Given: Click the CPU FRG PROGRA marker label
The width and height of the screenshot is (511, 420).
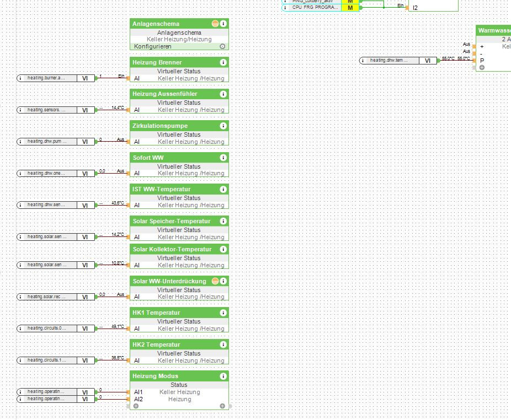Looking at the screenshot, I should [315, 8].
